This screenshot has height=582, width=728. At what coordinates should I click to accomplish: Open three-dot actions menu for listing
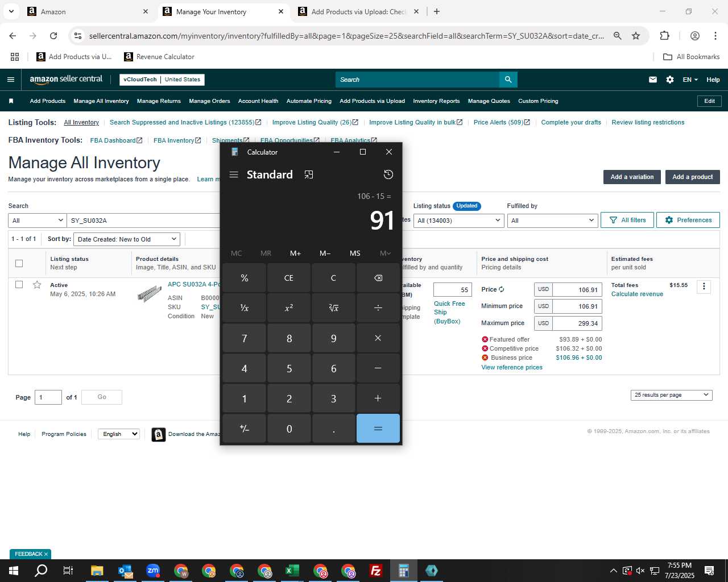(704, 286)
